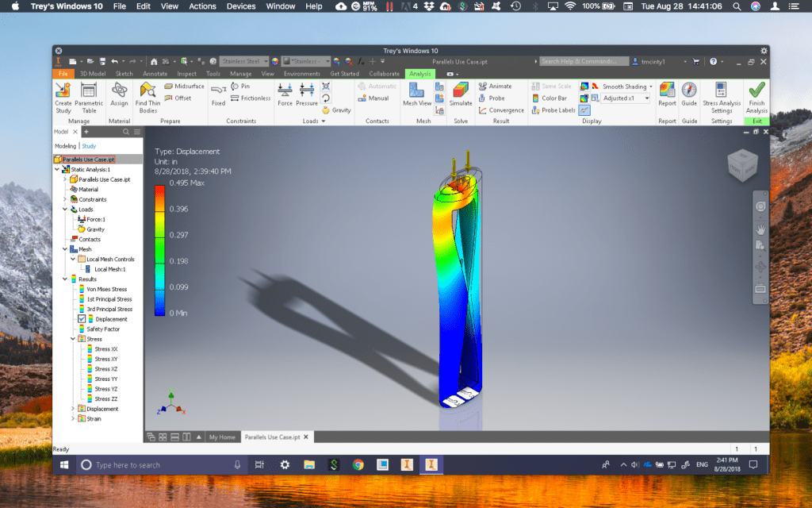Run Simulate in the Solve panel
Image resolution: width=812 pixels, height=508 pixels.
(461, 94)
